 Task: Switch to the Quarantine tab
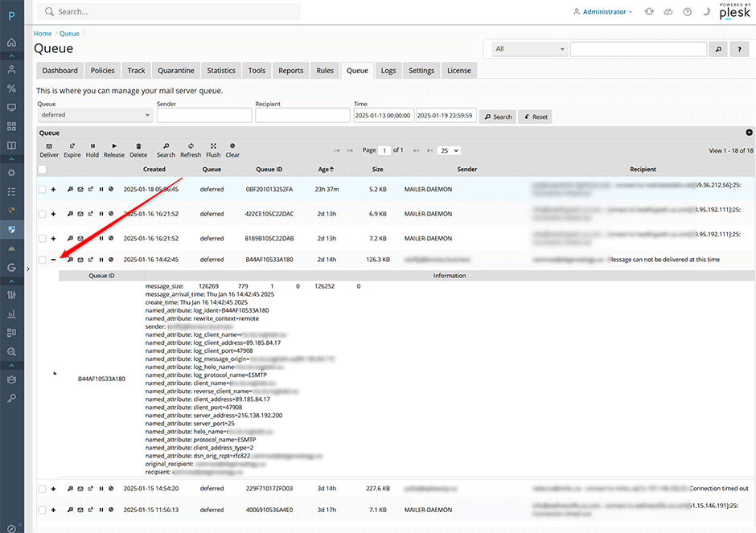tap(175, 71)
